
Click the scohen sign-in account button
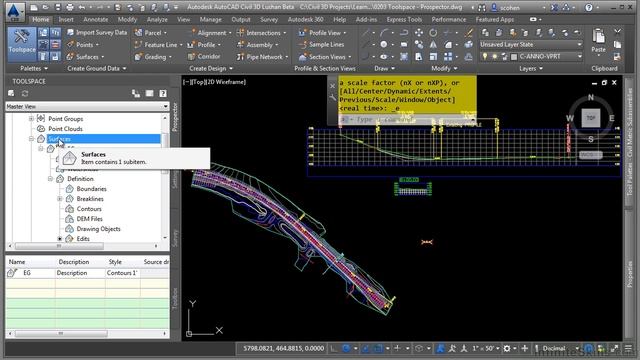point(510,7)
